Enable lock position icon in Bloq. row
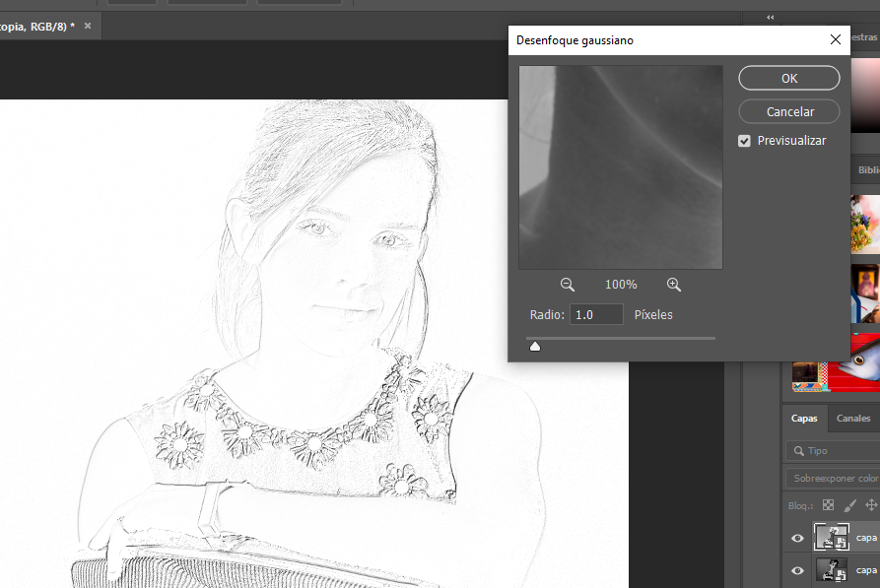Viewport: 880px width, 588px height. (871, 504)
